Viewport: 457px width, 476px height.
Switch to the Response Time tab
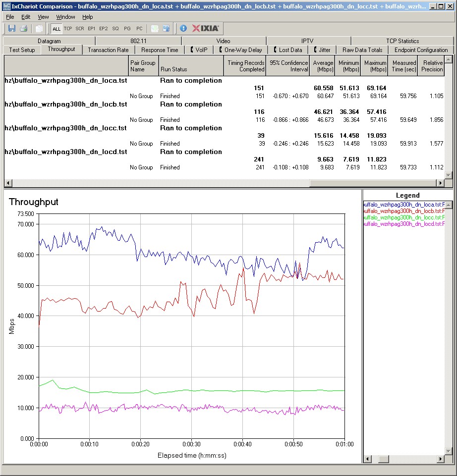pos(160,50)
